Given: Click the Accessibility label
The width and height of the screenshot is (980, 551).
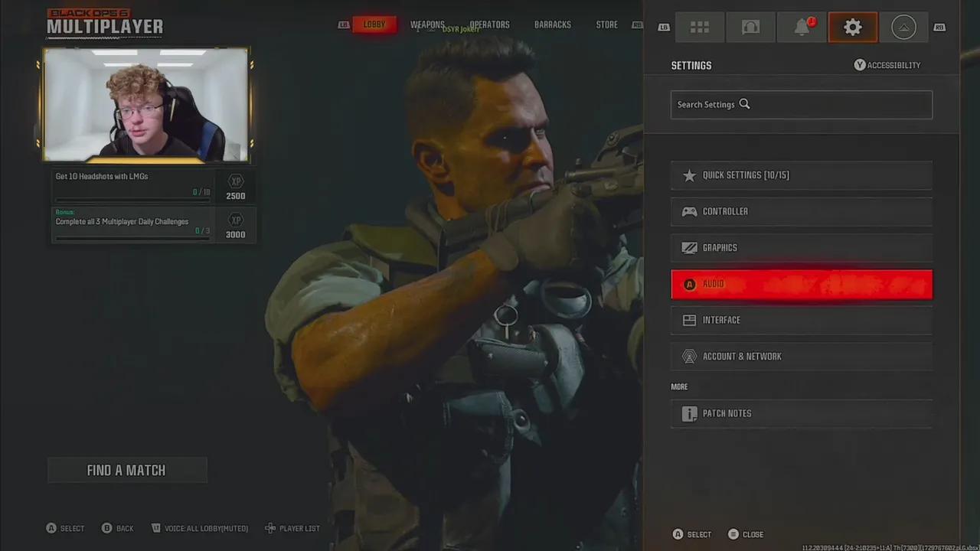Looking at the screenshot, I should coord(893,65).
